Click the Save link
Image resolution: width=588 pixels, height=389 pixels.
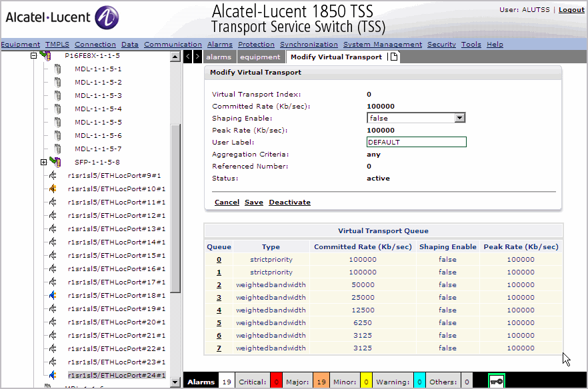pyautogui.click(x=254, y=202)
